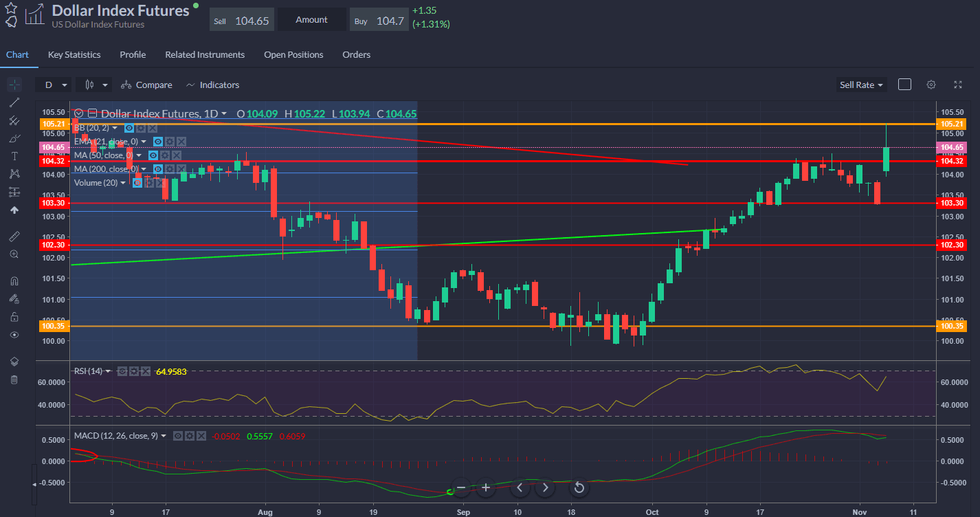The image size is (980, 517).
Task: Hide the BB indicator
Action: [129, 128]
